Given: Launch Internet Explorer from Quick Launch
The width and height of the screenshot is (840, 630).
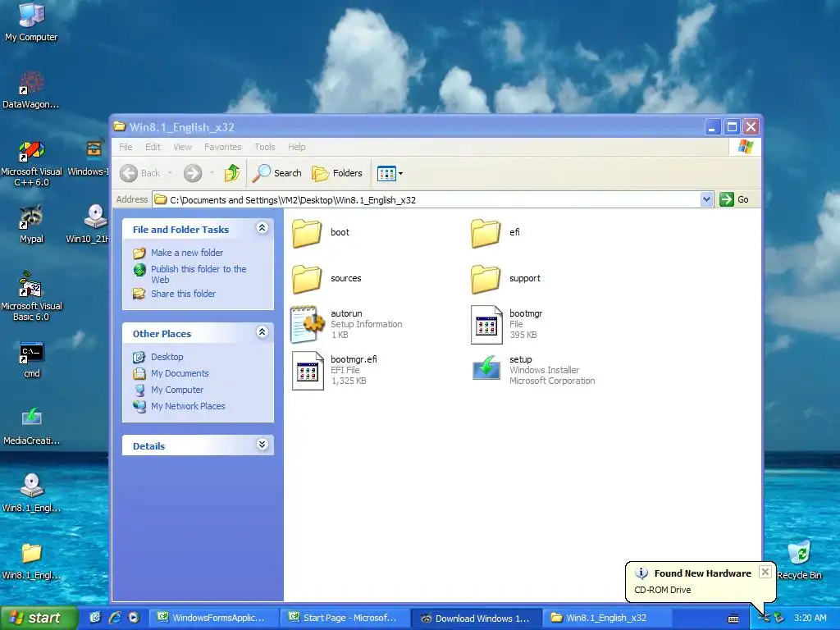Looking at the screenshot, I should [x=115, y=618].
